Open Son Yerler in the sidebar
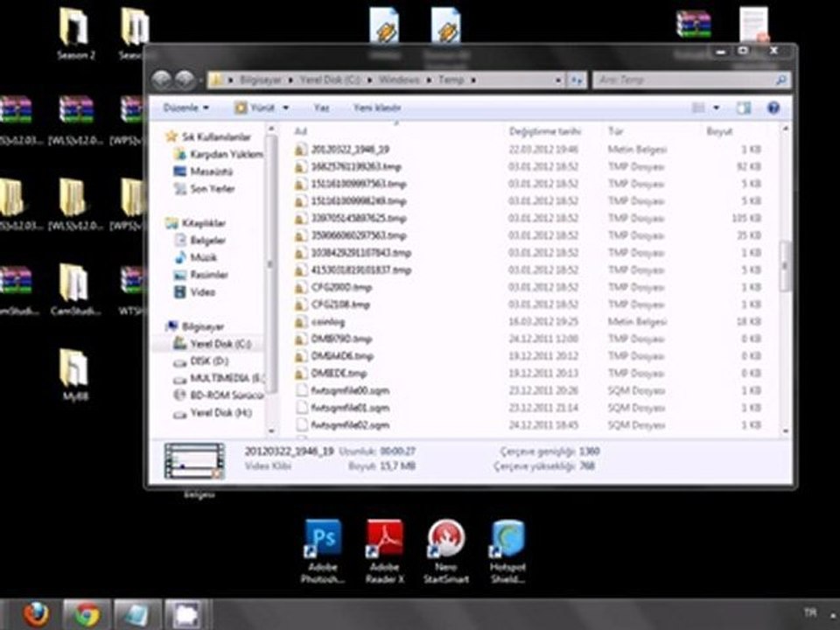This screenshot has height=630, width=840. [x=204, y=189]
